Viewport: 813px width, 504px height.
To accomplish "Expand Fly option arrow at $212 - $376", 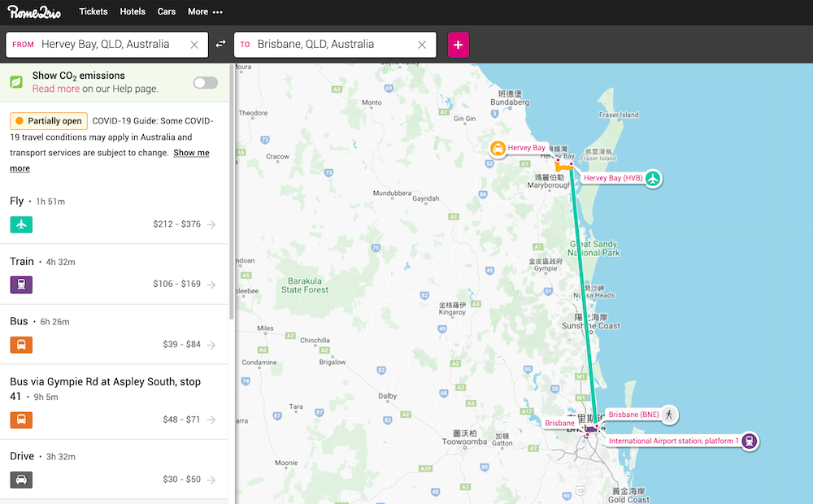I will [x=211, y=224].
